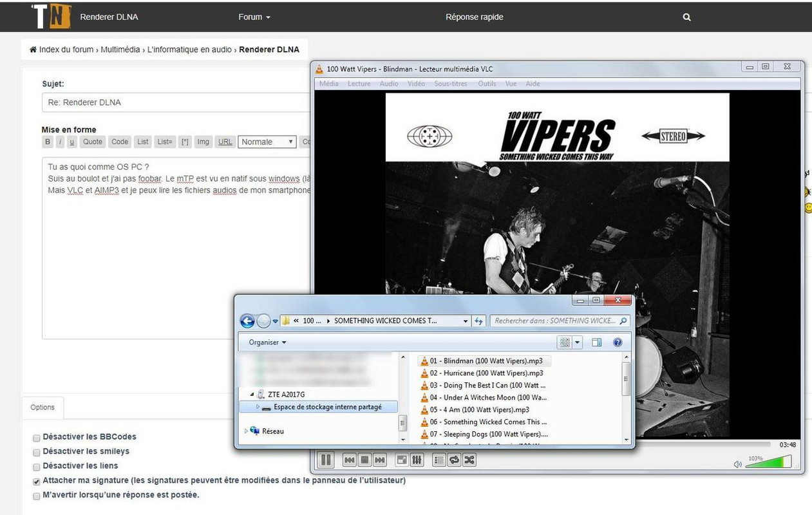This screenshot has height=515, width=812.
Task: Open the Organiser dropdown menu
Action: pos(267,342)
